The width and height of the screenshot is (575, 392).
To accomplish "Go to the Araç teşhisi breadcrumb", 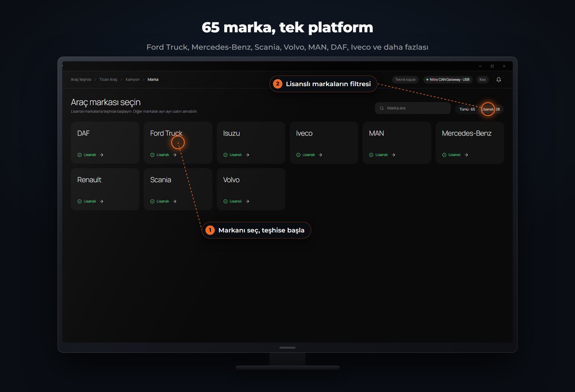I will point(81,80).
